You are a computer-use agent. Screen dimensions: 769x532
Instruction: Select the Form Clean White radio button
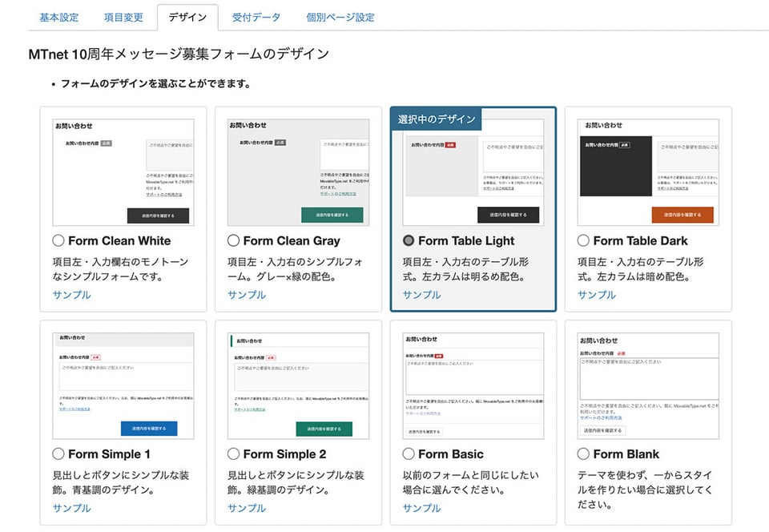58,240
